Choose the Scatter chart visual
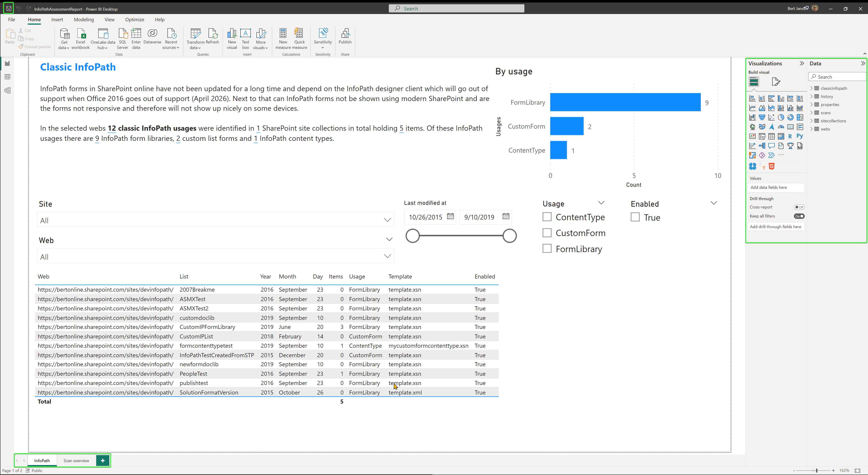The width and height of the screenshot is (868, 475). (x=771, y=117)
